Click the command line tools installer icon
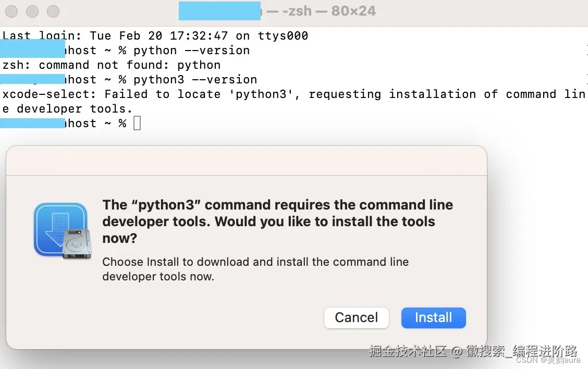This screenshot has width=588, height=369. pos(60,230)
